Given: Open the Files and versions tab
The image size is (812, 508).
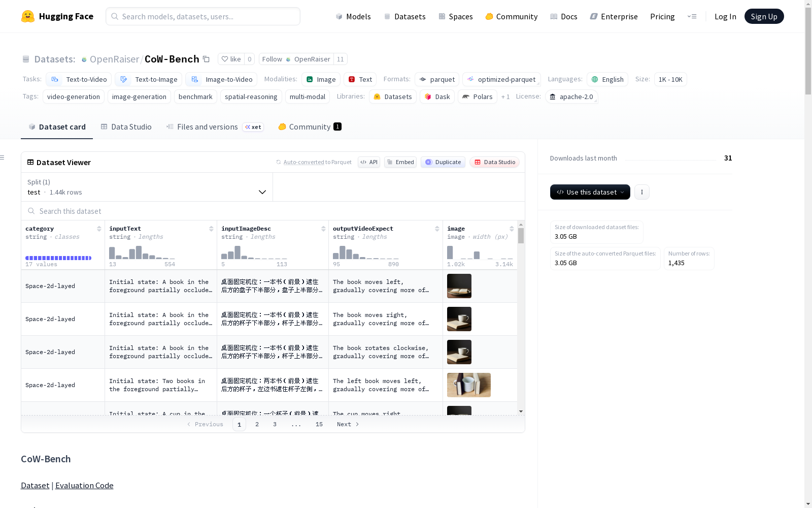Looking at the screenshot, I should click(215, 127).
